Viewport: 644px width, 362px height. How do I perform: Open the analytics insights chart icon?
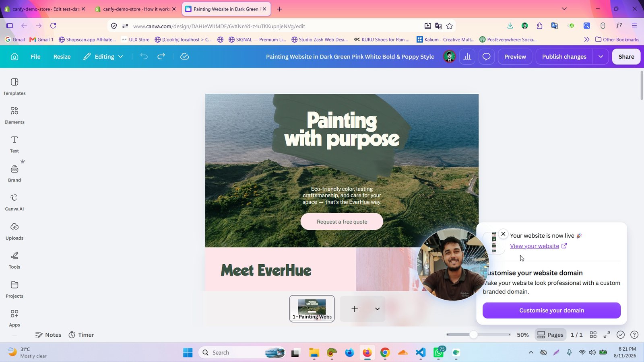tap(467, 57)
